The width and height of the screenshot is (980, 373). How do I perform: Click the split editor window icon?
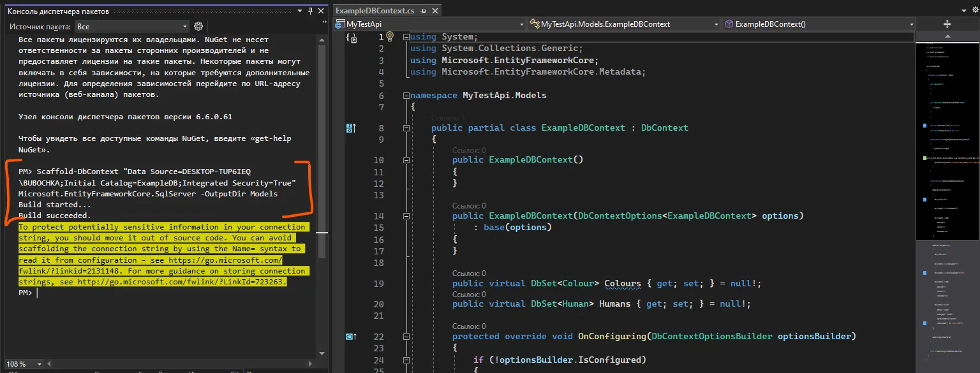coord(947,24)
